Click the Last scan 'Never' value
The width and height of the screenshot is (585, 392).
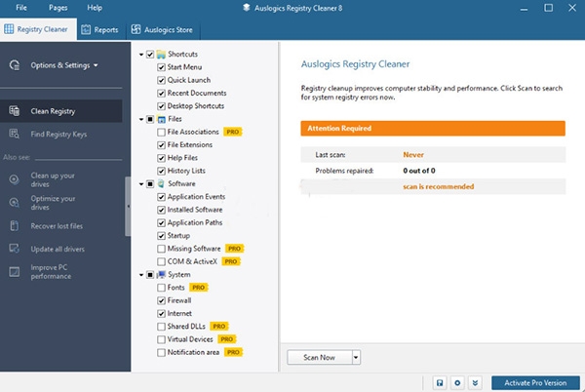pyautogui.click(x=413, y=155)
